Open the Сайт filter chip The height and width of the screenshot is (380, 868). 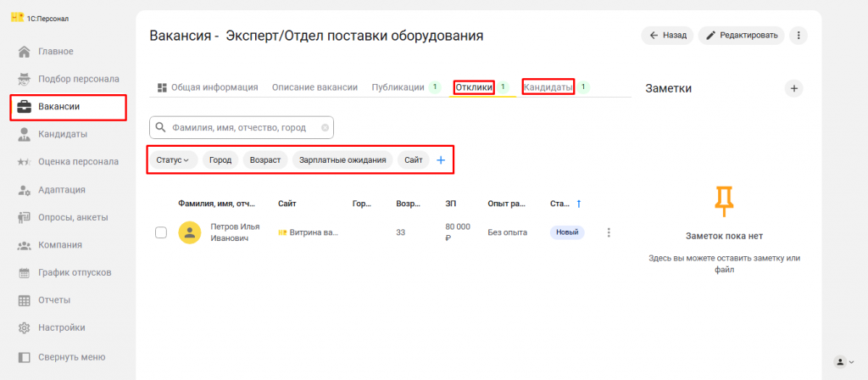tap(414, 160)
